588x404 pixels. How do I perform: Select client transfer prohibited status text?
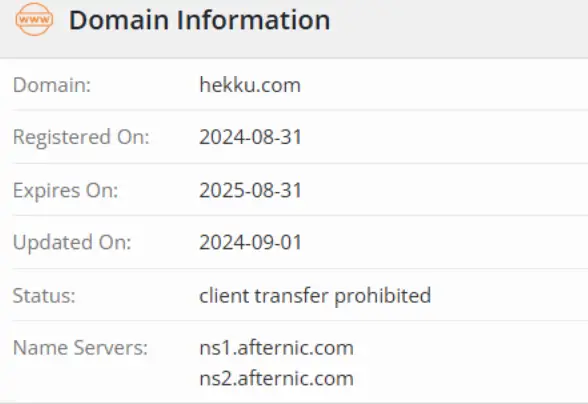click(315, 296)
